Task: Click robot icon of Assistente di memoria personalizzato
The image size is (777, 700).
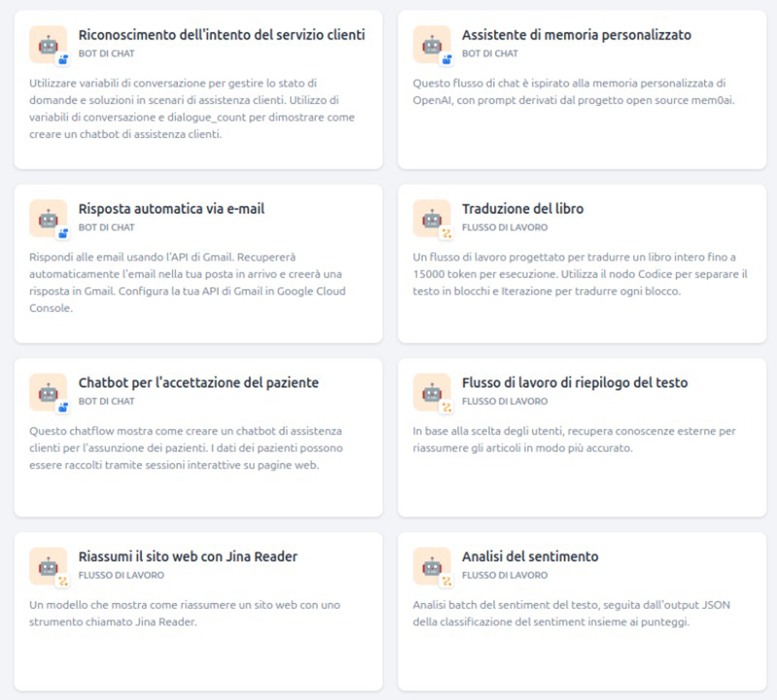Action: point(431,44)
